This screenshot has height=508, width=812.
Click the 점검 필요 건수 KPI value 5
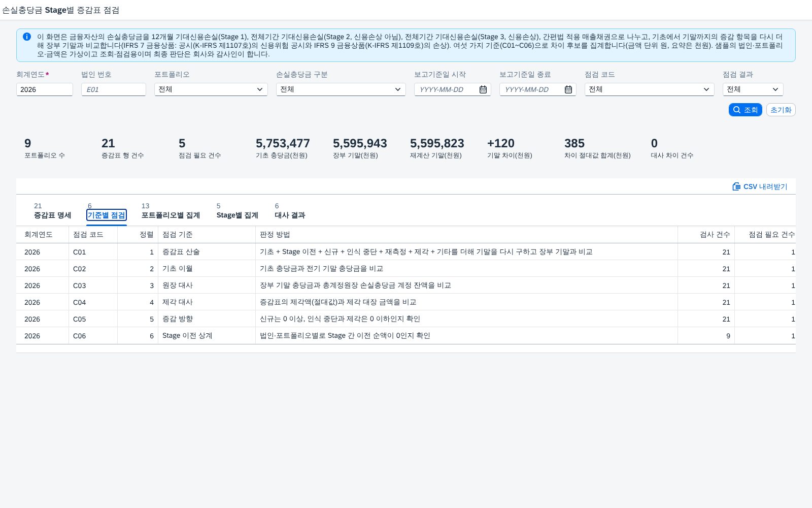point(182,143)
